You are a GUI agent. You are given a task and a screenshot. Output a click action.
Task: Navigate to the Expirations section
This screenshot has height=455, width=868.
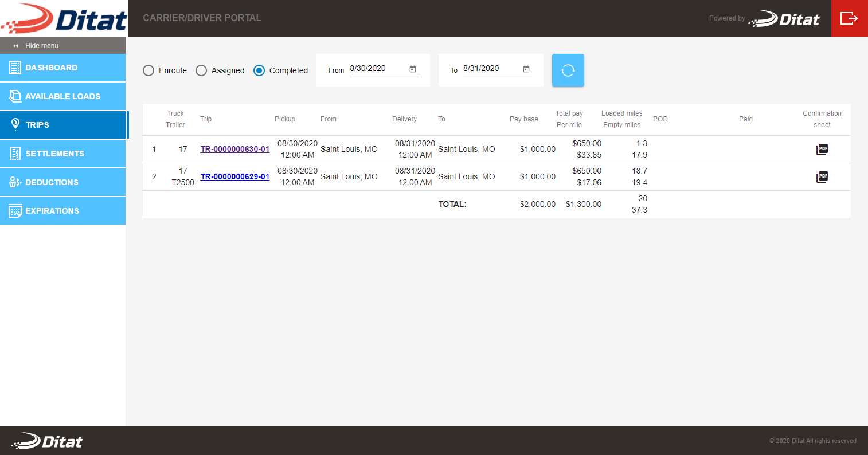pos(51,210)
